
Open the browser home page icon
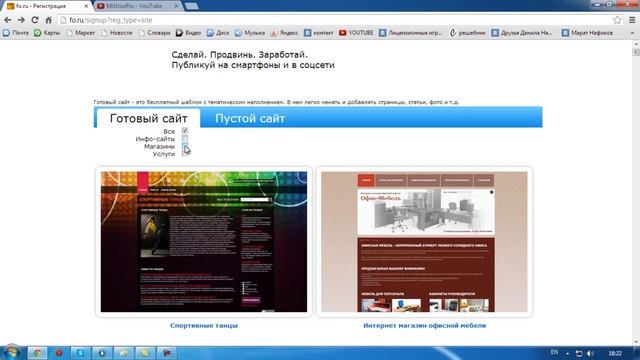click(49, 20)
